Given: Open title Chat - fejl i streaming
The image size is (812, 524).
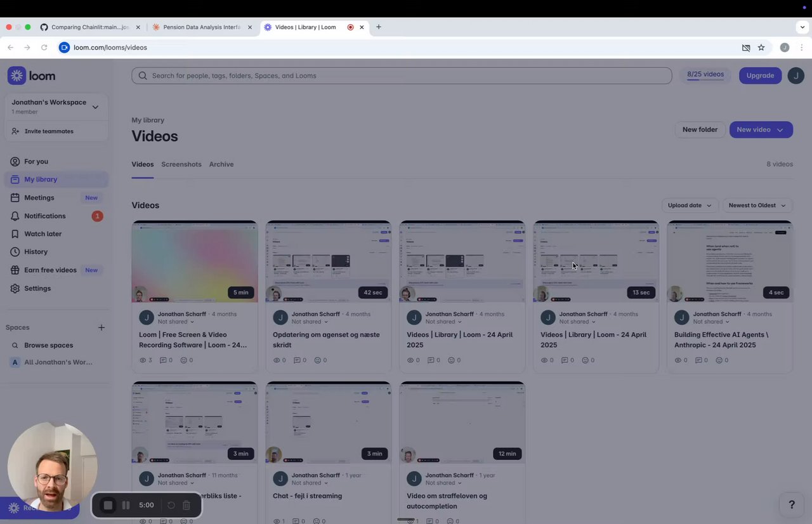Looking at the screenshot, I should pyautogui.click(x=307, y=496).
